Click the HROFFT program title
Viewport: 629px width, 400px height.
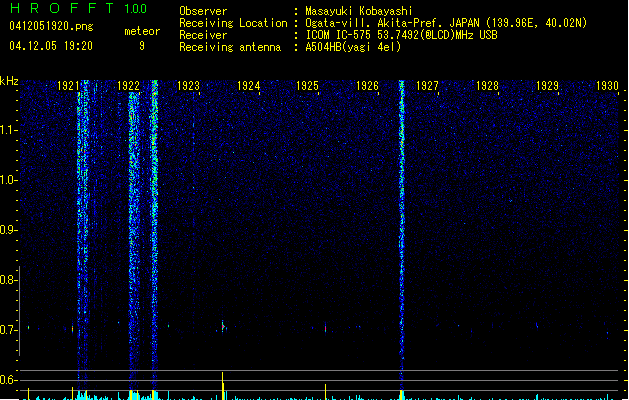(62, 8)
